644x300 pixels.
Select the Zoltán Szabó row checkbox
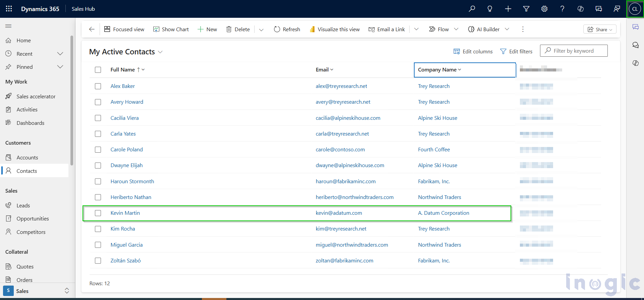(98, 260)
